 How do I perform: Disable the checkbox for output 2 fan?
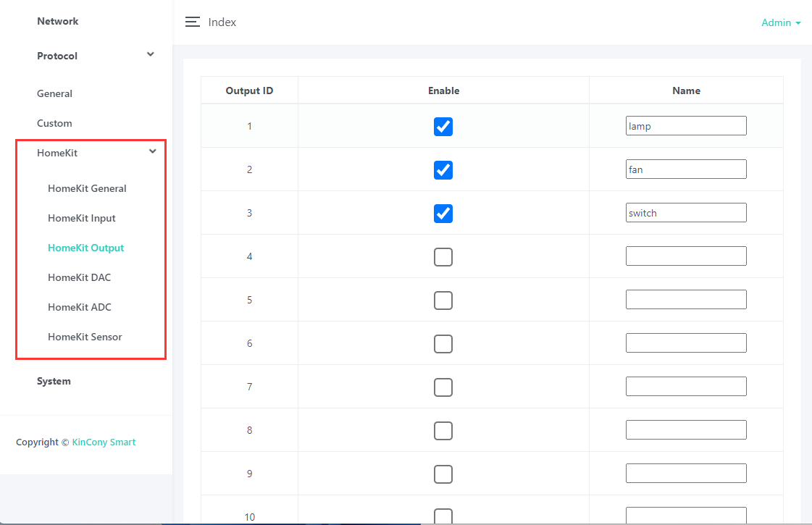443,169
